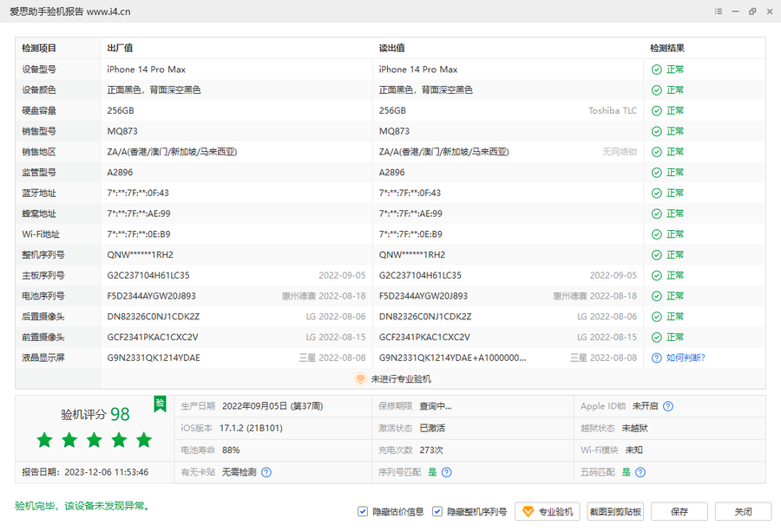This screenshot has height=532, width=781.
Task: Click green check icon in 主板序列号 row
Action: click(657, 275)
